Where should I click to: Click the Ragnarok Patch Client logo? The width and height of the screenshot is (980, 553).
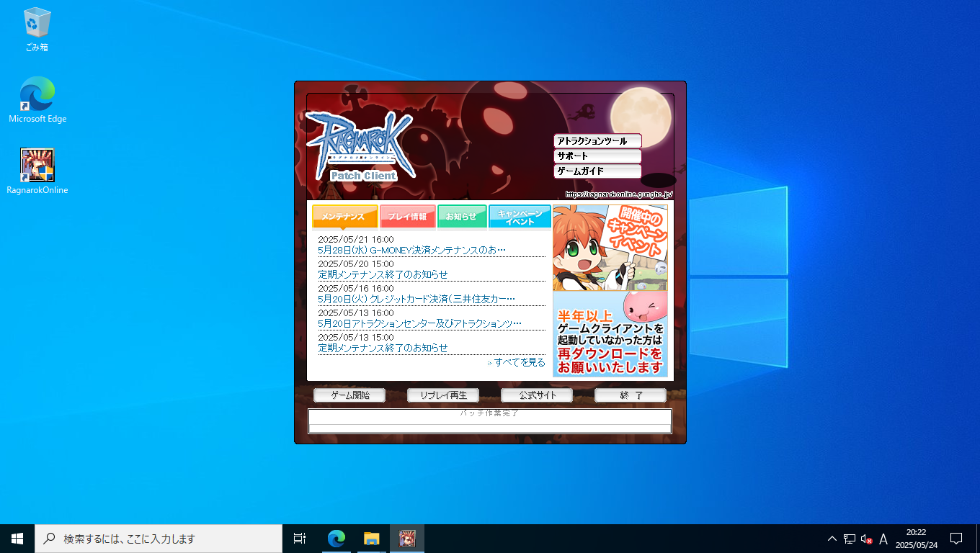pyautogui.click(x=360, y=146)
